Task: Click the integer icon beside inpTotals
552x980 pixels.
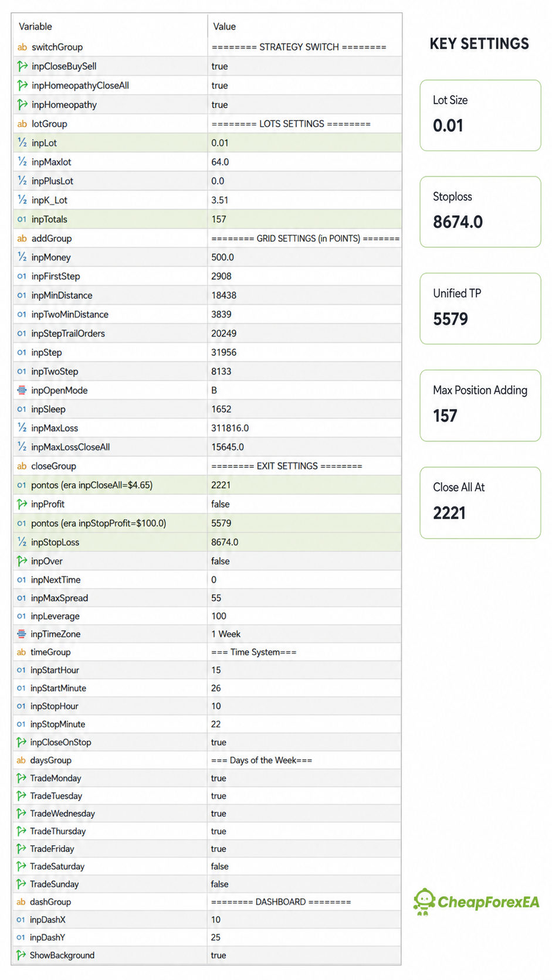Action: click(22, 219)
